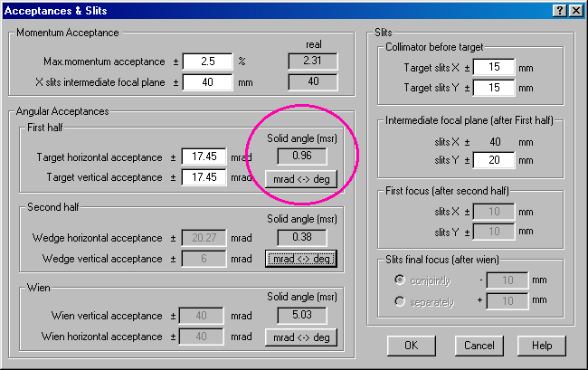This screenshot has height=370, width=588.
Task: Click the Target slits Y input field
Action: 492,87
